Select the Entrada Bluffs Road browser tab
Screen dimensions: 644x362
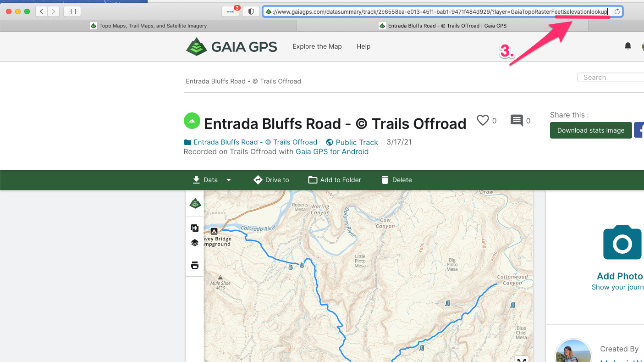tap(442, 26)
